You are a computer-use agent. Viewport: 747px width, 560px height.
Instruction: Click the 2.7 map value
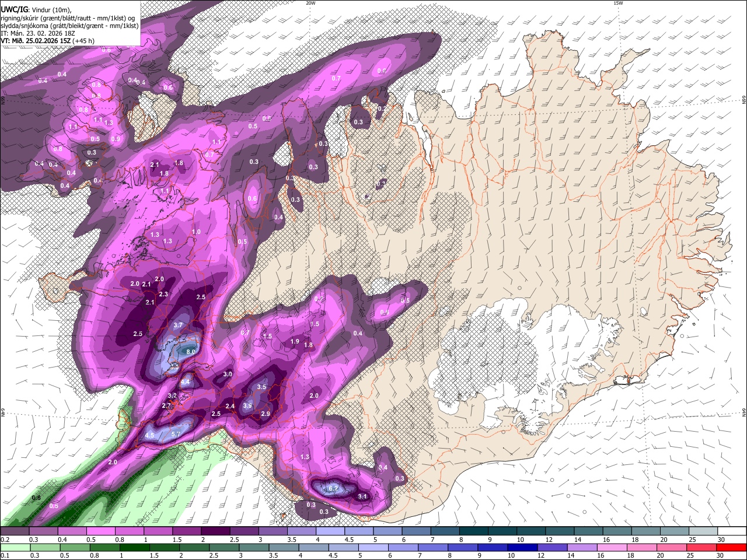click(x=166, y=405)
